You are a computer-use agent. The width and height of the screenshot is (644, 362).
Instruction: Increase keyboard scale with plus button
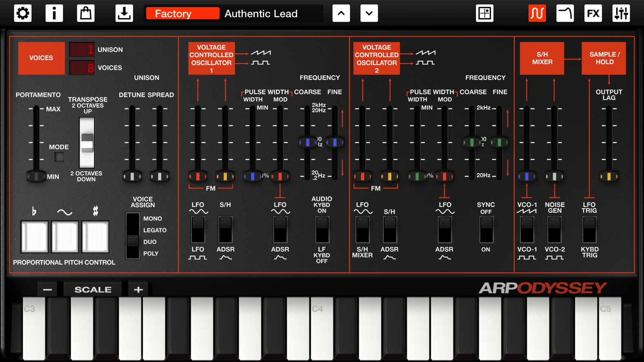point(138,289)
